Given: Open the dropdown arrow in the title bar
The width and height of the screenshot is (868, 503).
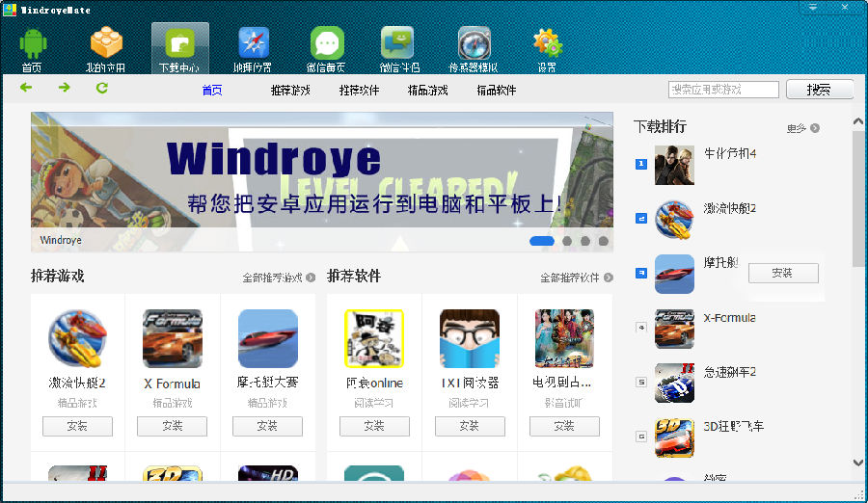Looking at the screenshot, I should point(813,7).
